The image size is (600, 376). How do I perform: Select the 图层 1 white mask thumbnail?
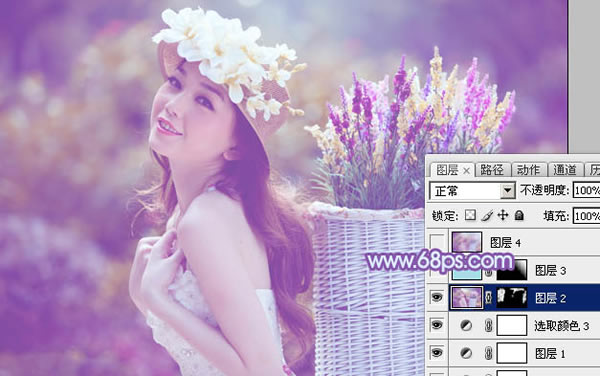(512, 353)
